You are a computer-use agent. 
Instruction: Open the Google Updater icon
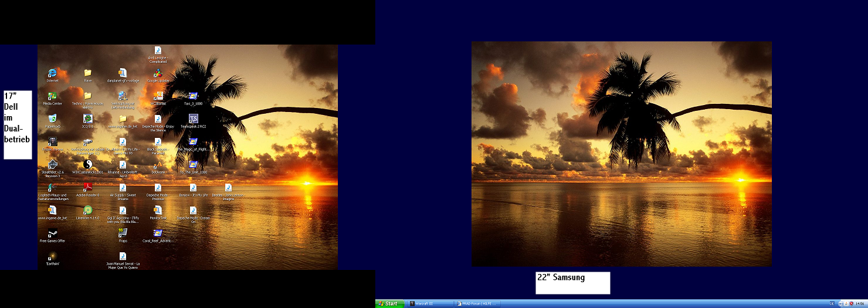[158, 74]
